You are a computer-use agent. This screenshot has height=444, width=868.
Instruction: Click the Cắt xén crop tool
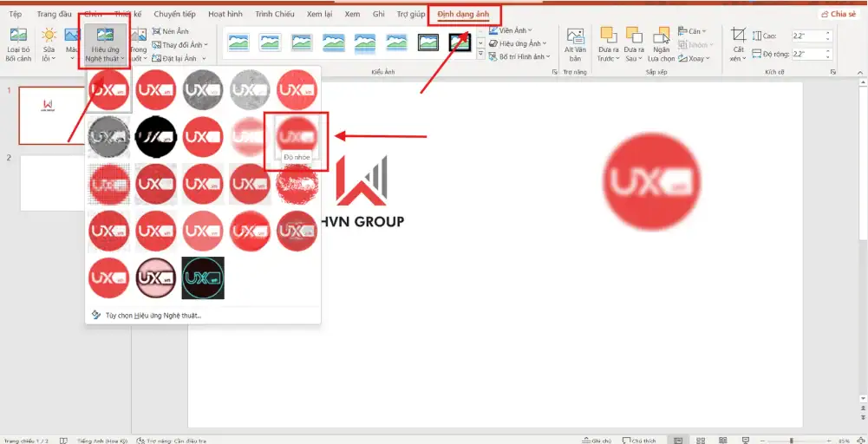point(739,45)
